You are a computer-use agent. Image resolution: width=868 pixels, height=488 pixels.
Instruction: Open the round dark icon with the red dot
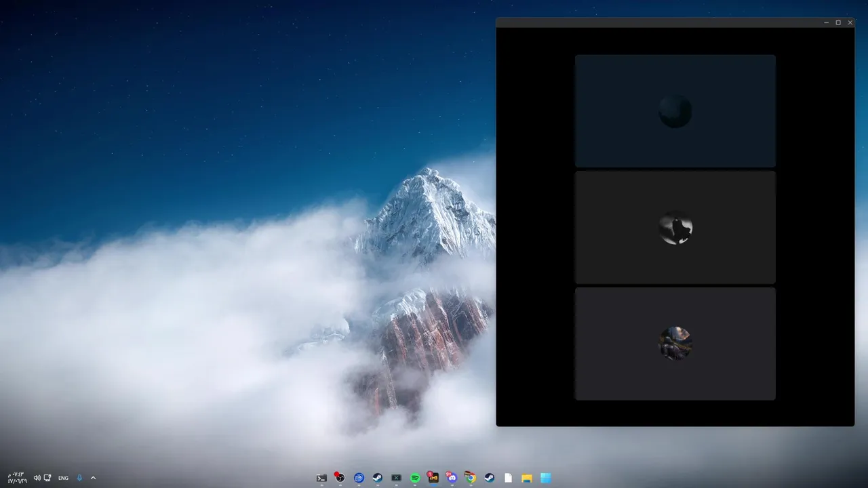[x=340, y=478]
